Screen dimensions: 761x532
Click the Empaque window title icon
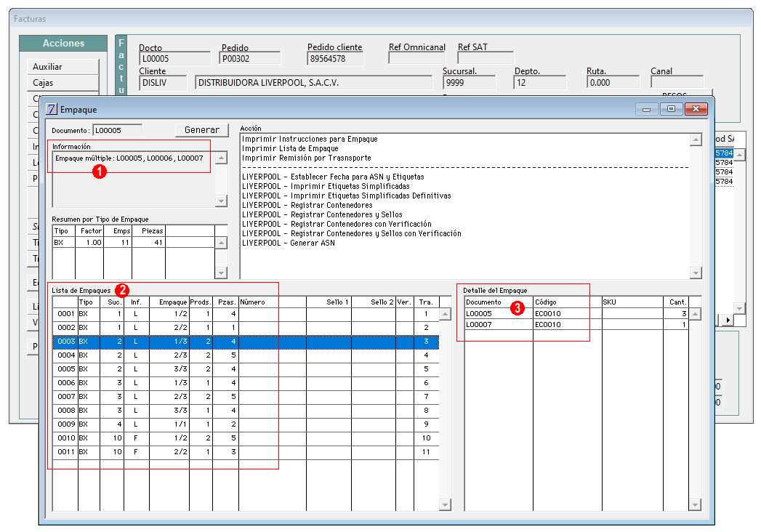coord(52,109)
